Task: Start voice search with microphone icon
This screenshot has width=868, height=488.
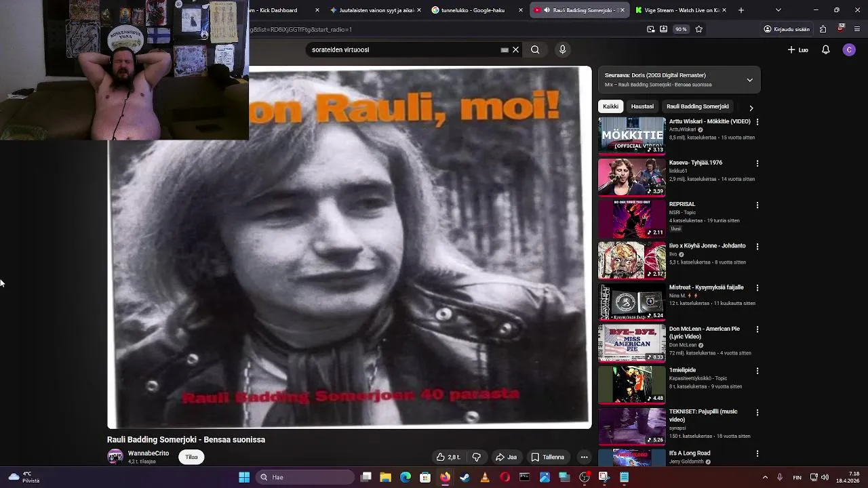Action: (562, 49)
